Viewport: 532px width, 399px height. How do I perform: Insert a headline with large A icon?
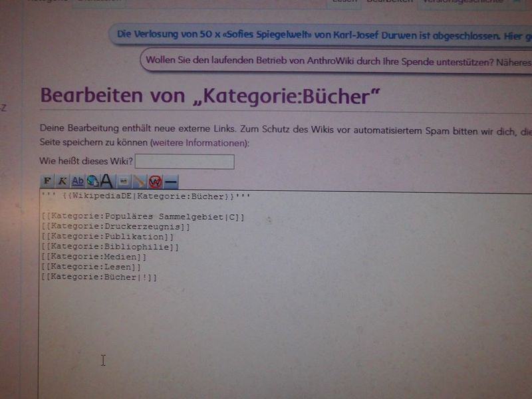pos(107,181)
